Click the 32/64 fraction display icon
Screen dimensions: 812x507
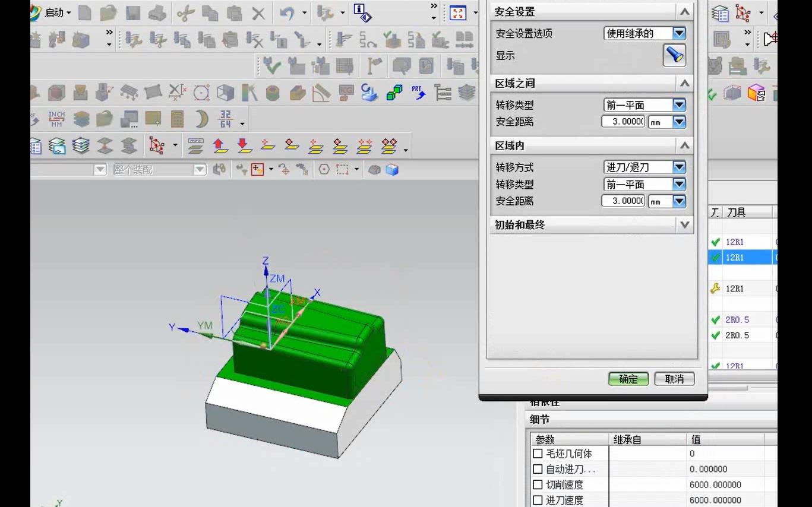(x=226, y=119)
